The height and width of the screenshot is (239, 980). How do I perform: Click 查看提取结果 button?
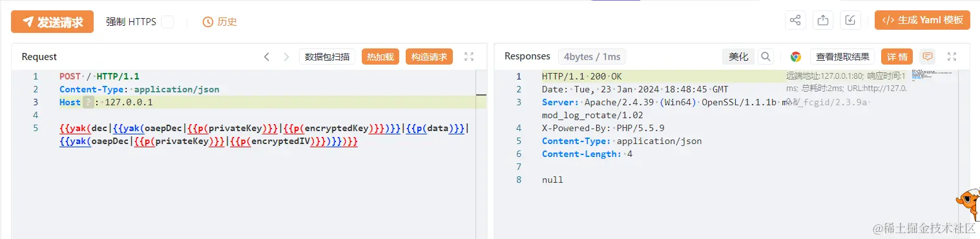point(843,57)
